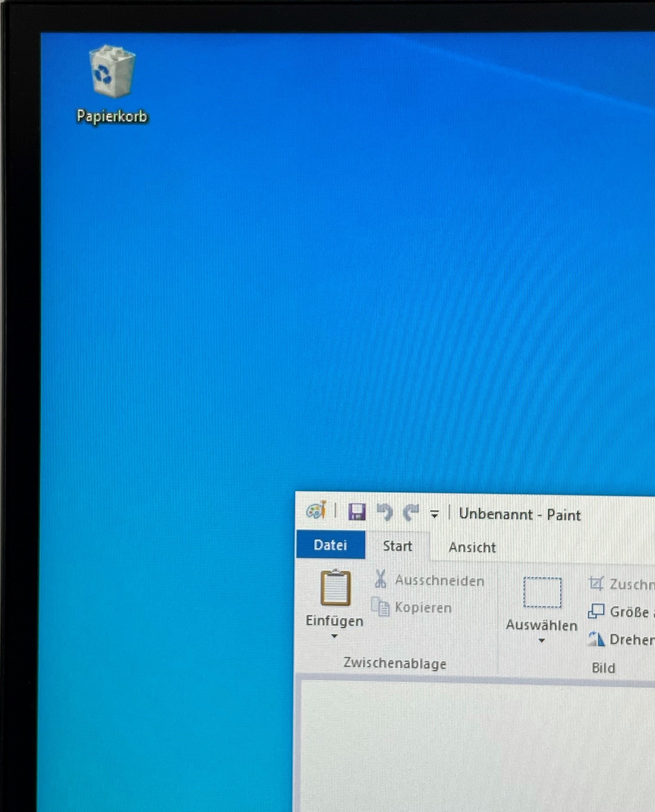655x812 pixels.
Task: Click the Einfügen clipboard icon
Action: point(335,588)
